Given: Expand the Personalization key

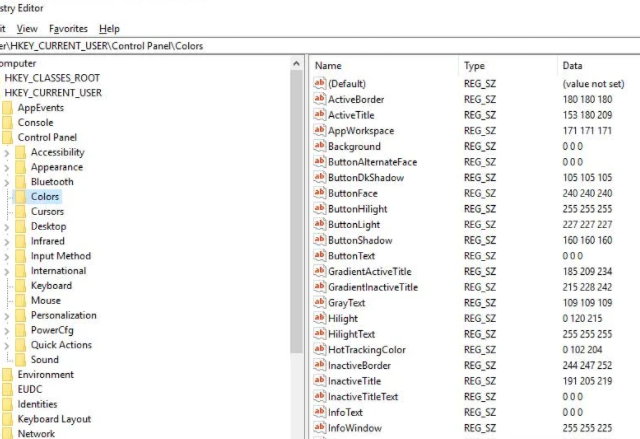Looking at the screenshot, I should click(7, 316).
